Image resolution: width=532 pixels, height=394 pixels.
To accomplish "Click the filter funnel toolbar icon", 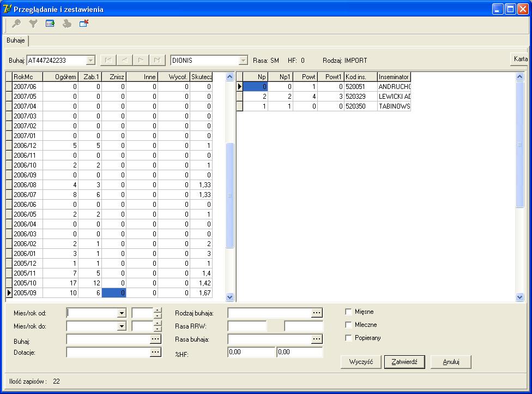I will [33, 23].
